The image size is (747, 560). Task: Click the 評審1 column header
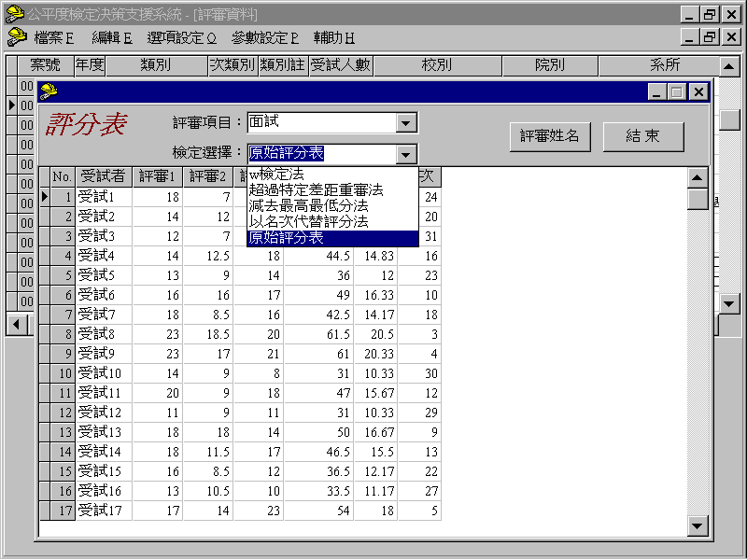(158, 176)
